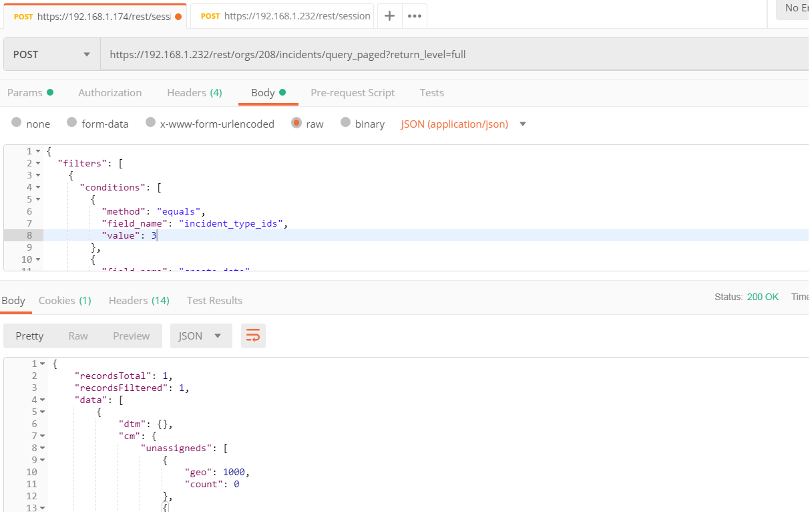812x512 pixels.
Task: Open the request Headers (4) tab
Action: pos(194,92)
